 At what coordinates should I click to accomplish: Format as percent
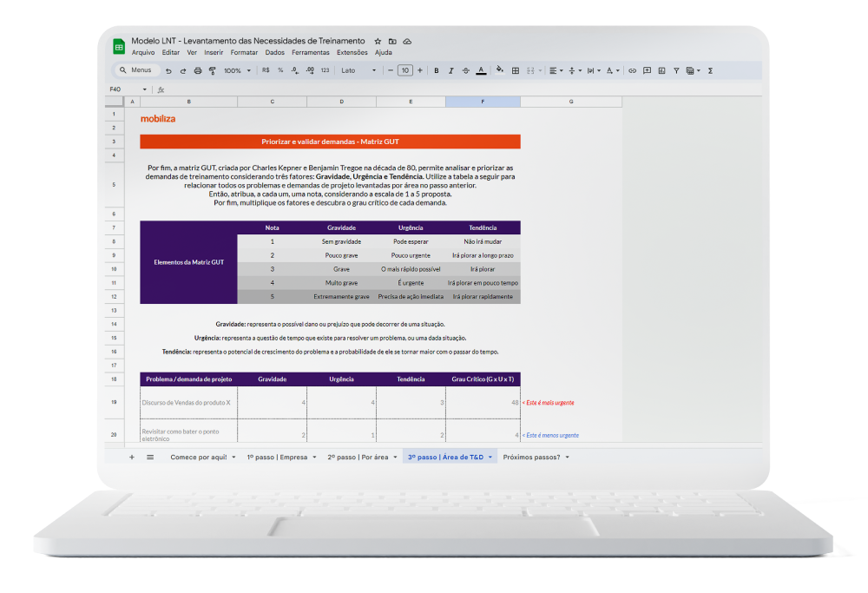tap(280, 70)
